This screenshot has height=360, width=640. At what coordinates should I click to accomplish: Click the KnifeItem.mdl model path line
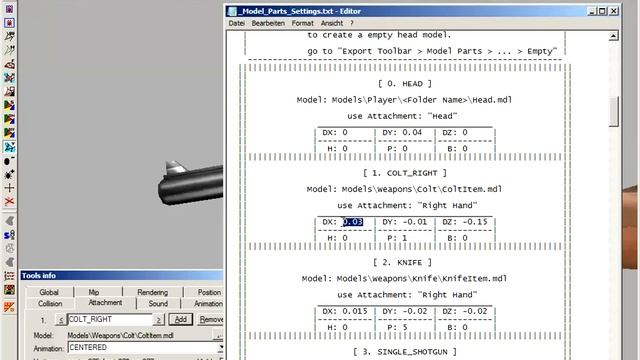404,279
